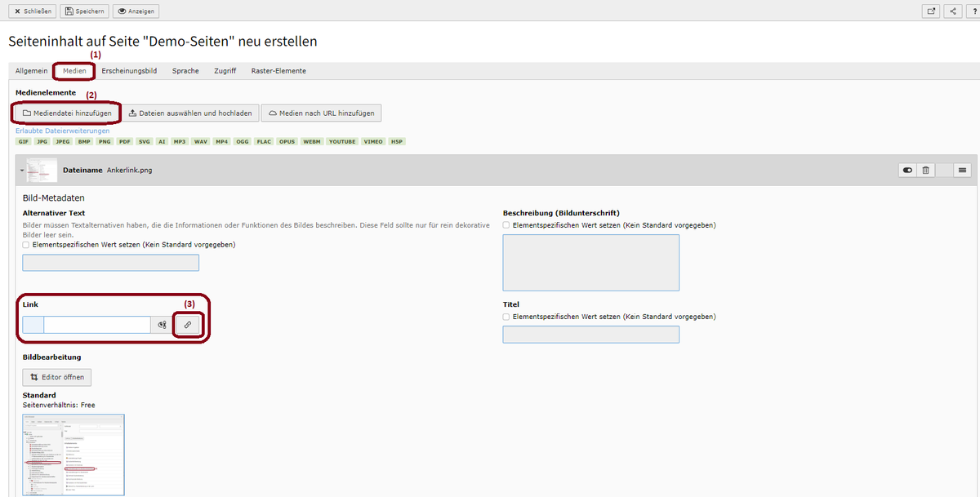Image resolution: width=980 pixels, height=497 pixels.
Task: Toggle visibility switch for Ankerlink.png
Action: click(906, 170)
